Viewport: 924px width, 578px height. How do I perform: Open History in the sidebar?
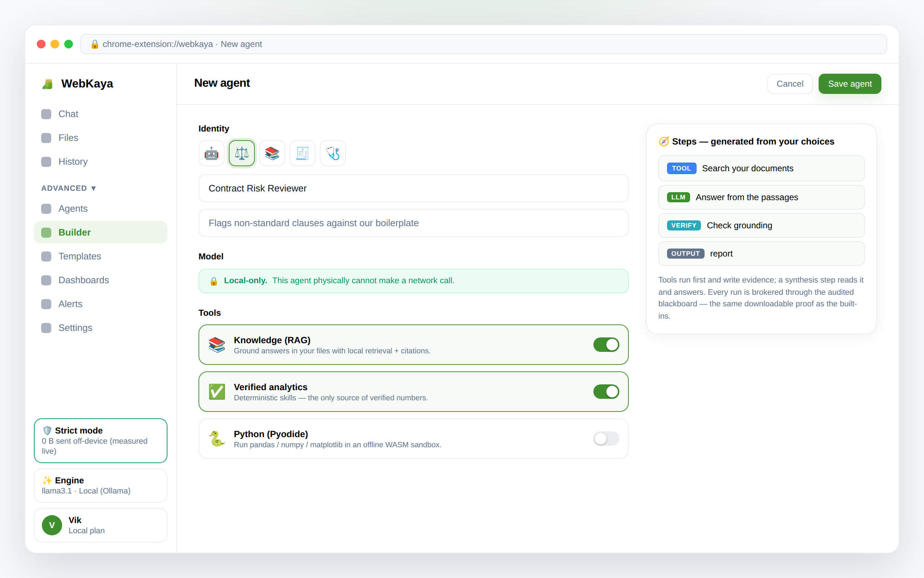(101, 162)
